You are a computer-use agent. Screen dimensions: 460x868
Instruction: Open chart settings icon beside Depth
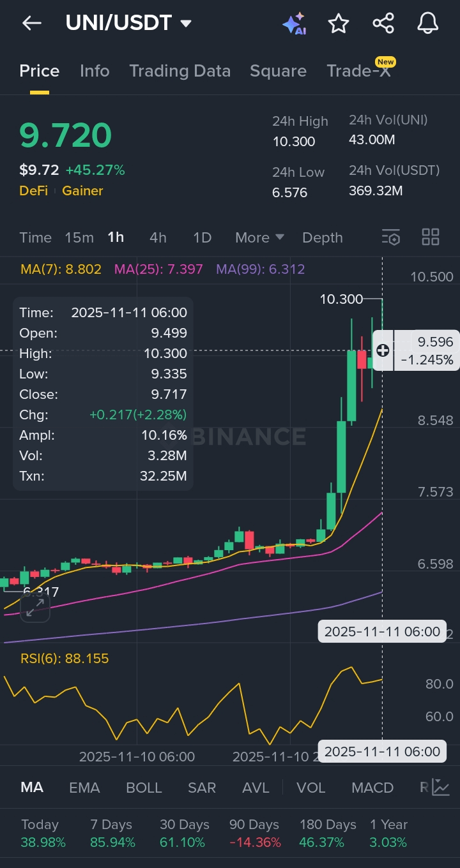(391, 237)
